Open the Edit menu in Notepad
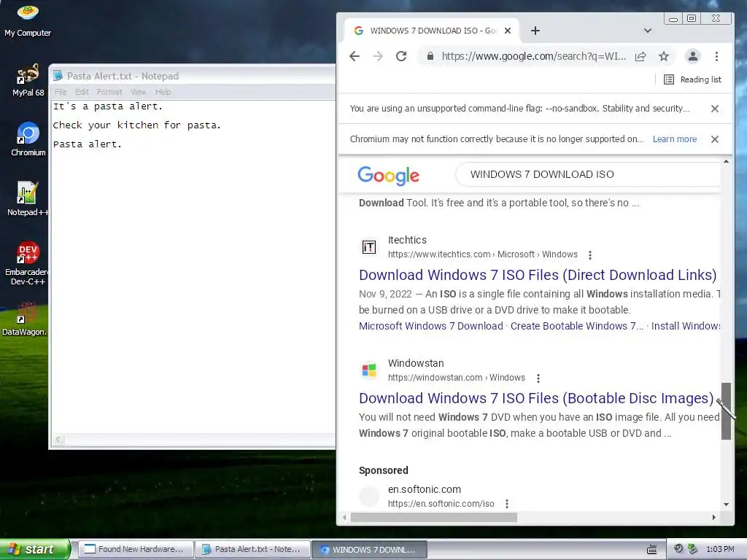747x560 pixels. pos(82,92)
